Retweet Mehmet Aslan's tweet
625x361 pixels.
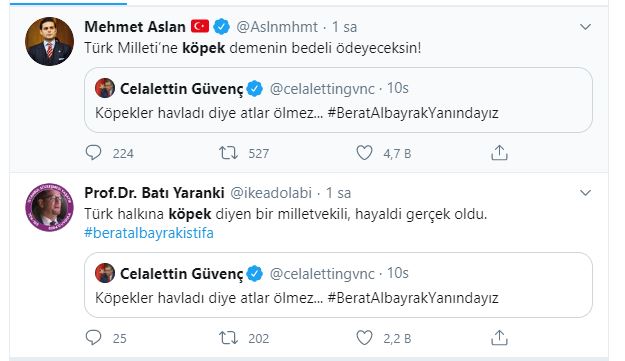tap(228, 153)
